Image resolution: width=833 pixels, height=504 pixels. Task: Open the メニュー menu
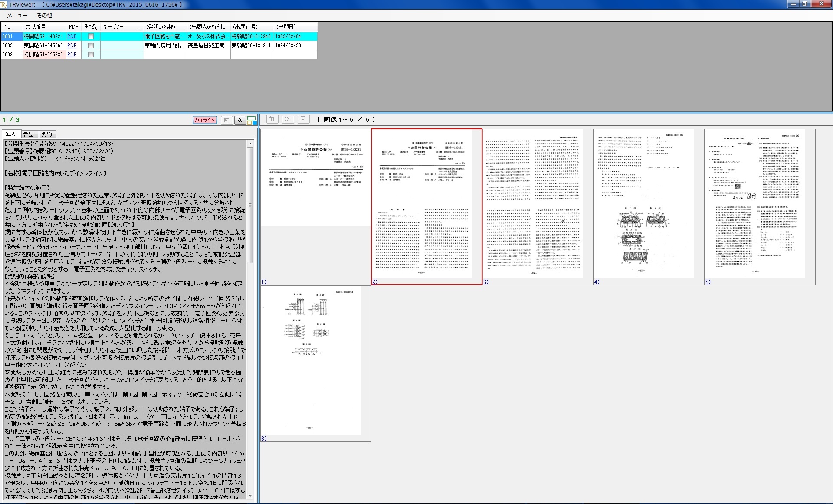17,16
